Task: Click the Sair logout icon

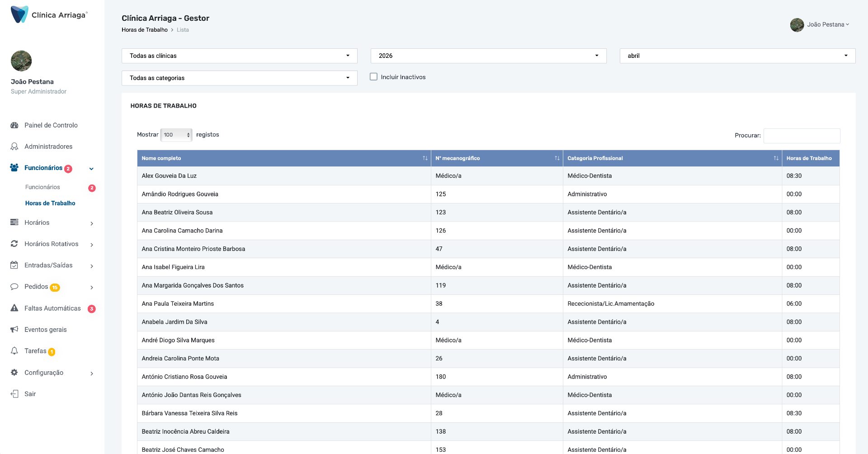Action: pos(14,394)
